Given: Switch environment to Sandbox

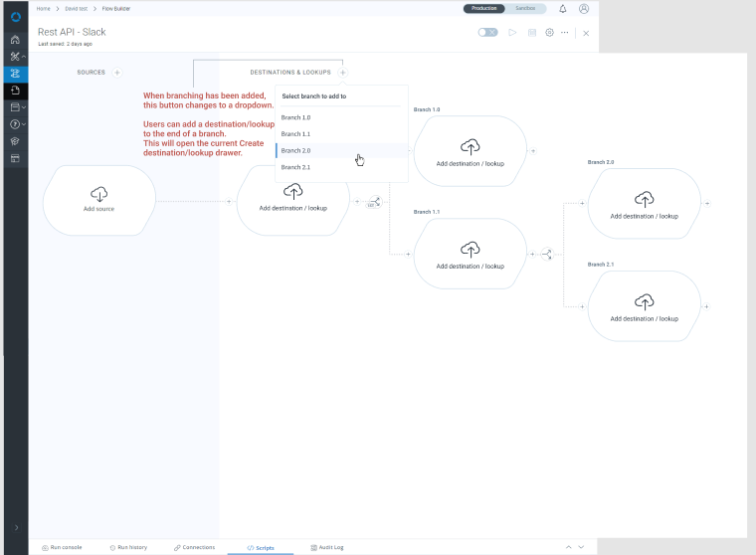Looking at the screenshot, I should tap(524, 8).
